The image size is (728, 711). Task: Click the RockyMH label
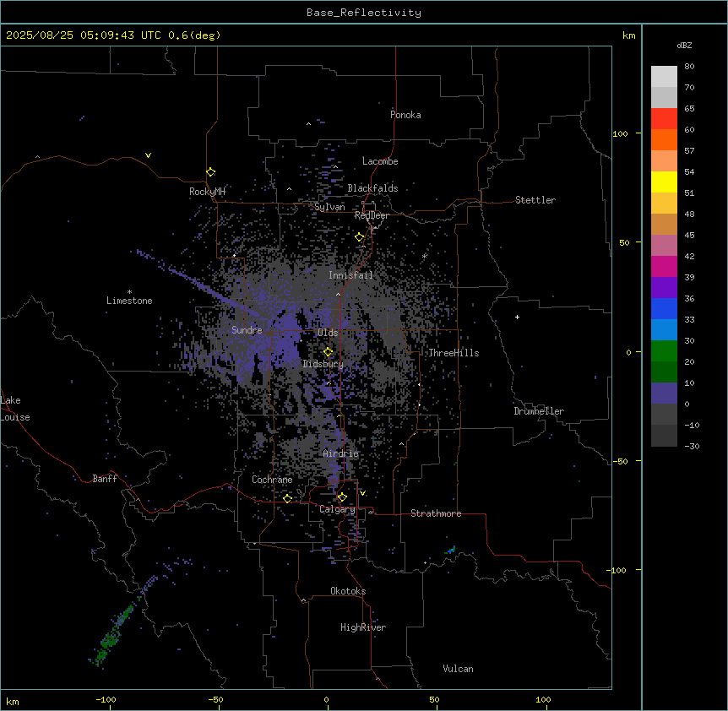(207, 192)
